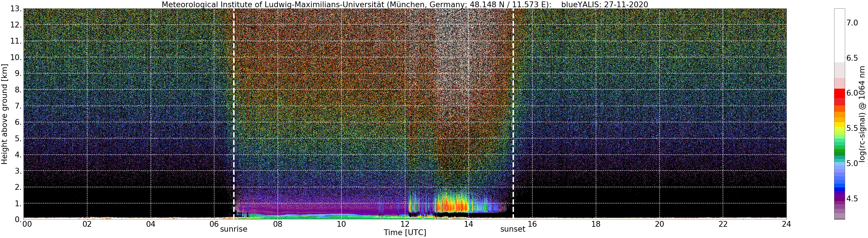
Task: Click the 10. height axis tick label
Action: click(x=16, y=57)
